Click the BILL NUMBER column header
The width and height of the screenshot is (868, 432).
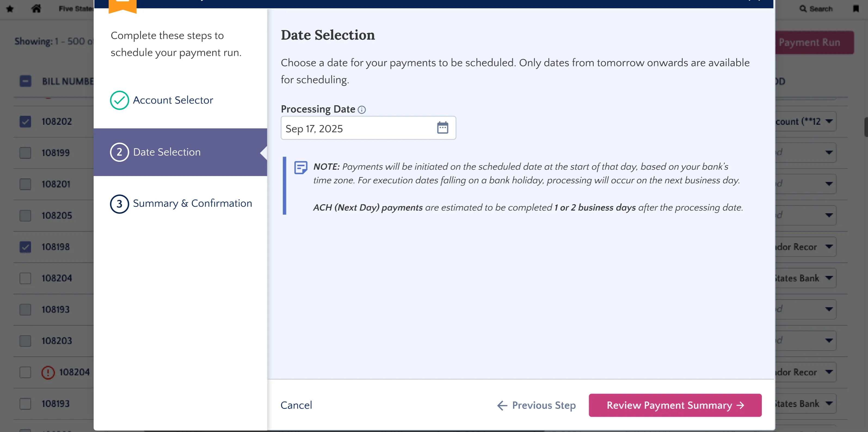(x=68, y=81)
